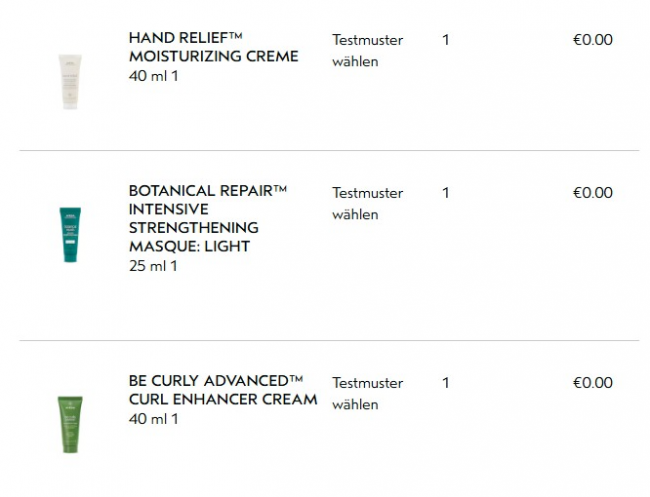Click the Hand Relief creme tube image
The width and height of the screenshot is (650, 497).
[69, 80]
